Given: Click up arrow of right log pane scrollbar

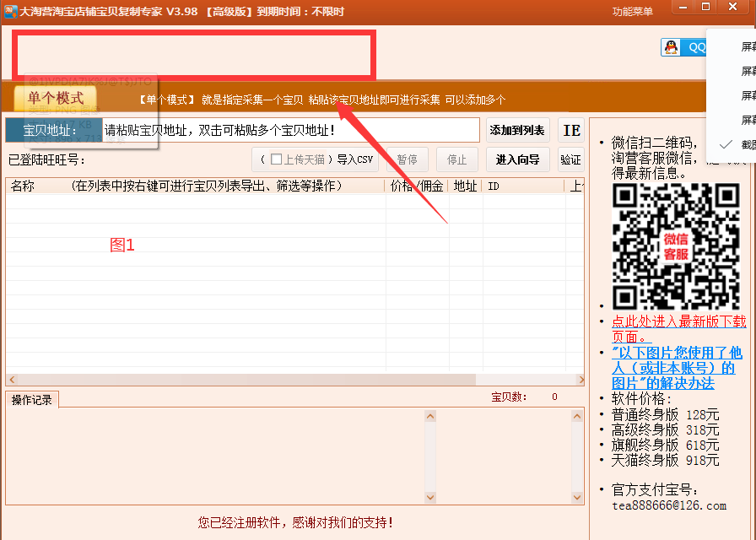Looking at the screenshot, I should (577, 417).
